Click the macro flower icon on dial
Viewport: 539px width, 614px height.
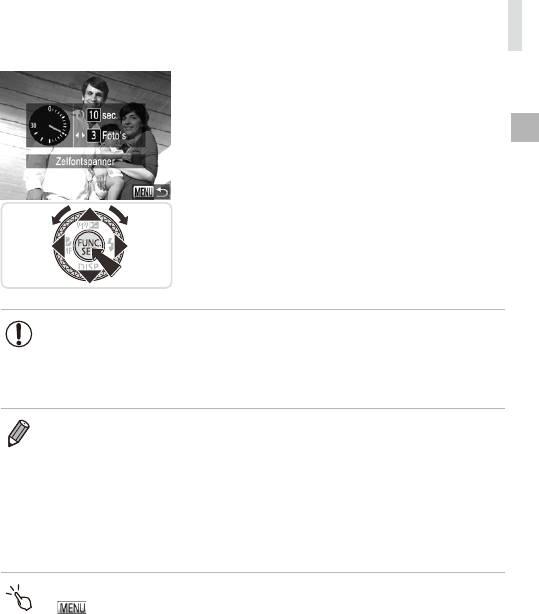click(x=69, y=241)
